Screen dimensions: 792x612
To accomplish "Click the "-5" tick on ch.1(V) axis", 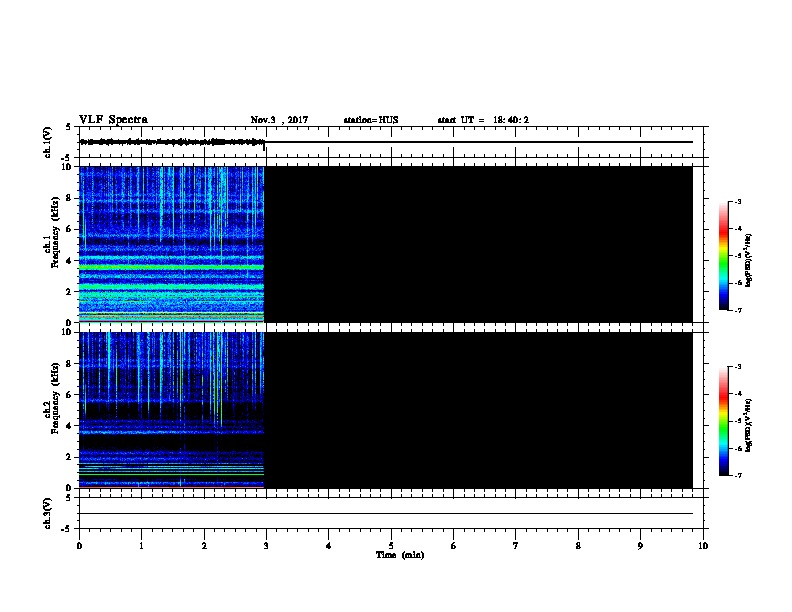I will pos(67,158).
